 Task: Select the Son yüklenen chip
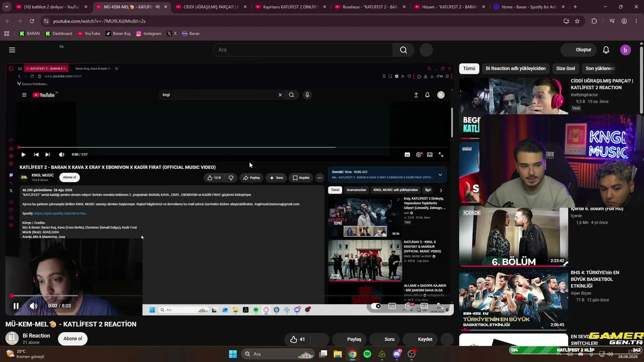pyautogui.click(x=600, y=68)
